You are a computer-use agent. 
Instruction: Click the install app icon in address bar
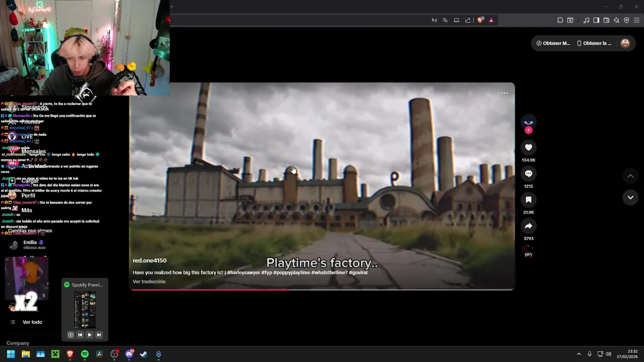pos(456,20)
